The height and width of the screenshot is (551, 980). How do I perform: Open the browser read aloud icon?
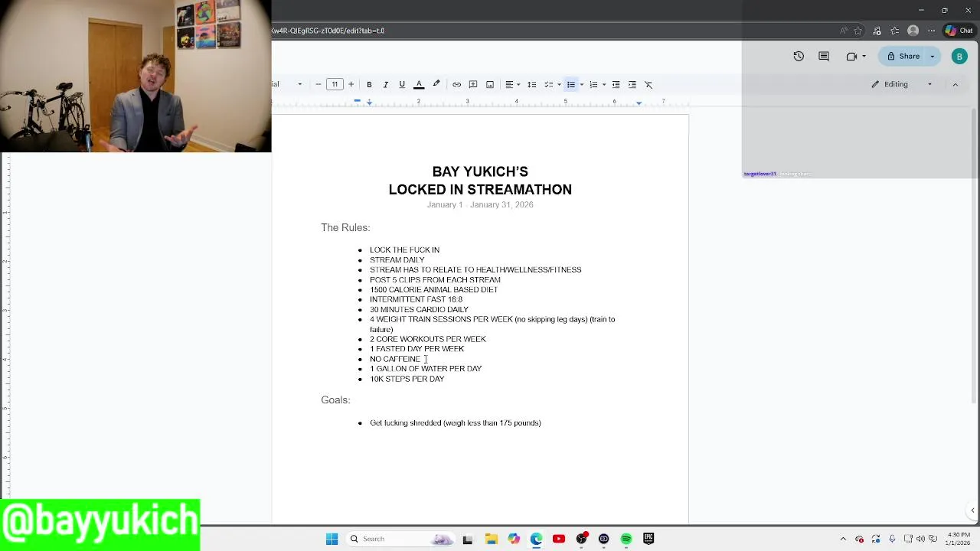click(844, 31)
